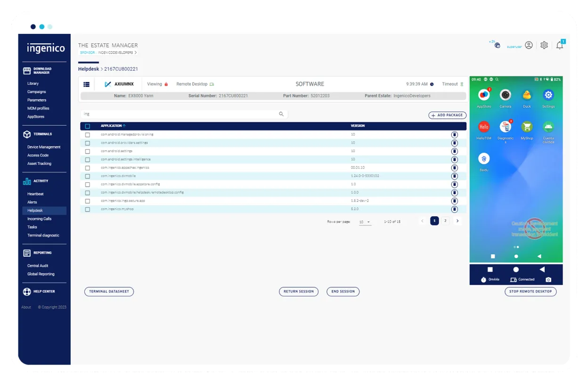Viewport: 588px width, 383px height.
Task: Open Heartbeat under Activity
Action: pyautogui.click(x=35, y=194)
